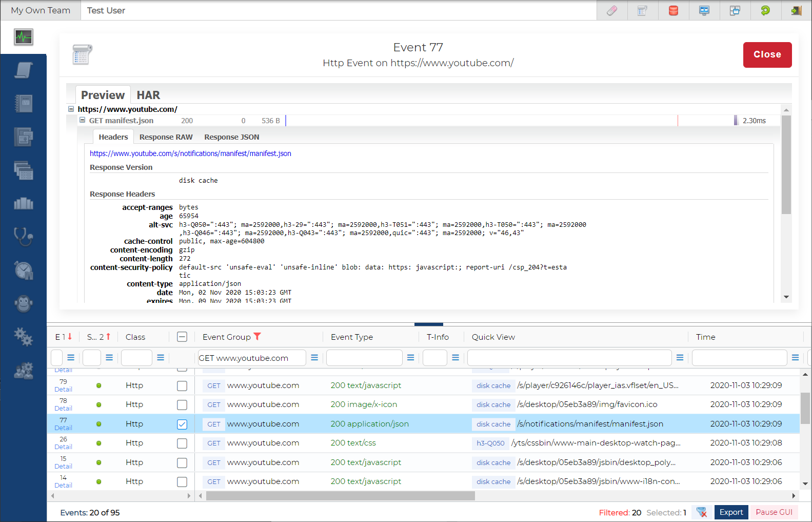Clear filters with the funnel icon
This screenshot has height=522, width=812.
click(x=702, y=512)
